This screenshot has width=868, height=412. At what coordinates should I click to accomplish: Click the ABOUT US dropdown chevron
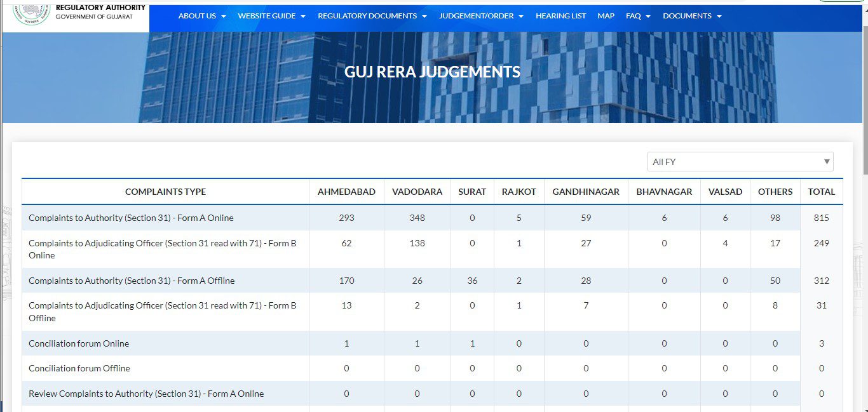[x=223, y=16]
